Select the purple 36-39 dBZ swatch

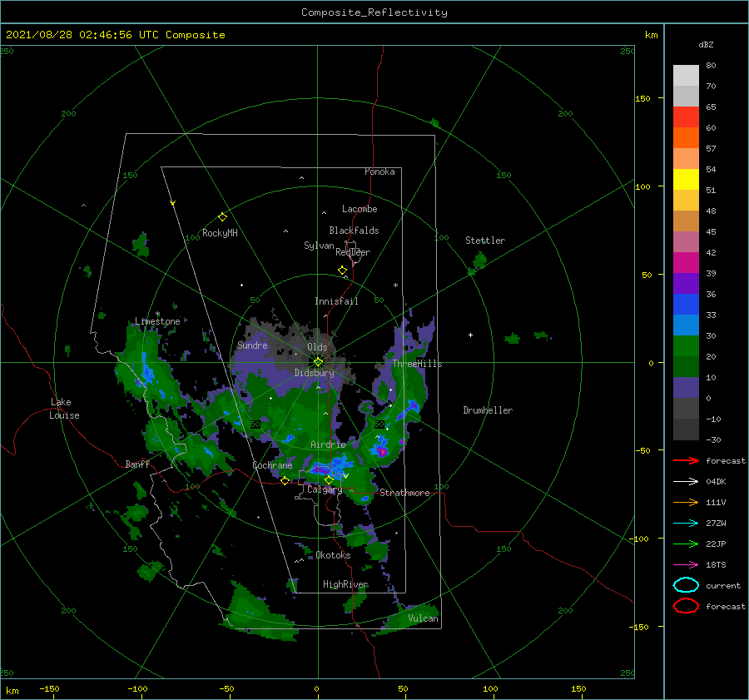[686, 284]
